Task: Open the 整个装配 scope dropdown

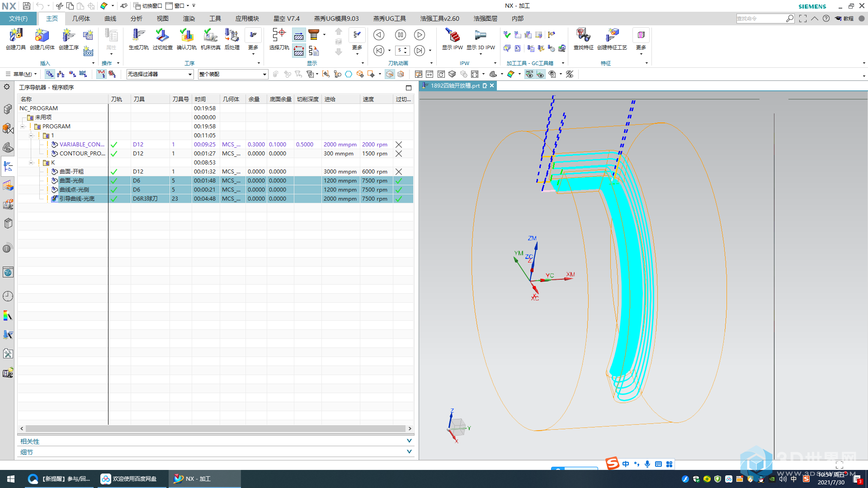Action: pos(233,74)
